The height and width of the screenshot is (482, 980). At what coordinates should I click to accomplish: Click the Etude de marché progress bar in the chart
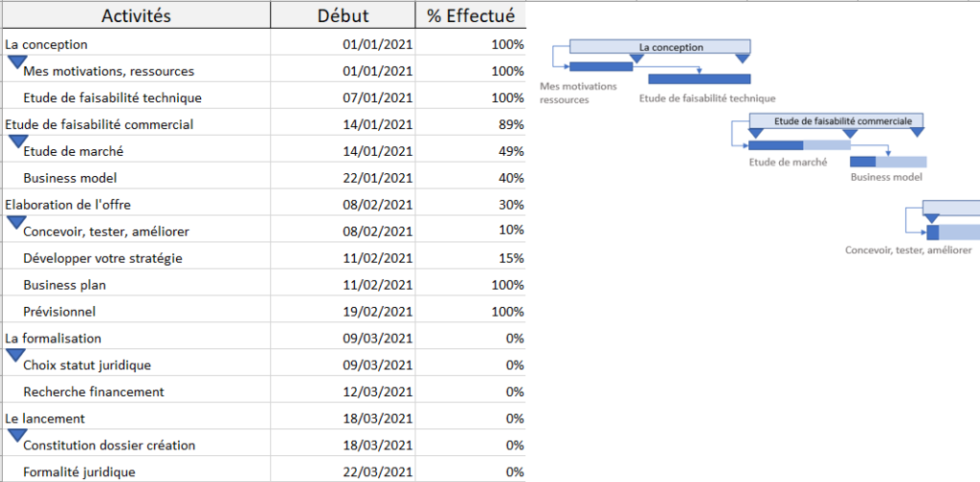click(x=798, y=145)
